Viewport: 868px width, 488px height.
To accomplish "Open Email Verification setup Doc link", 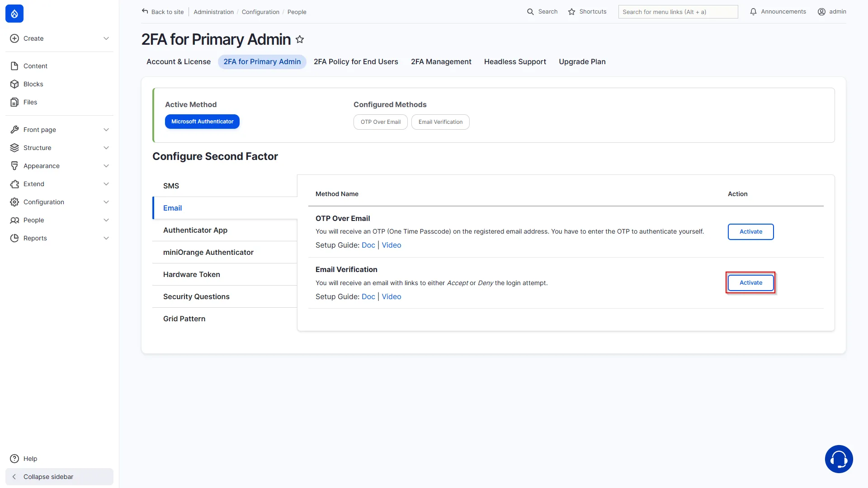I will click(368, 296).
